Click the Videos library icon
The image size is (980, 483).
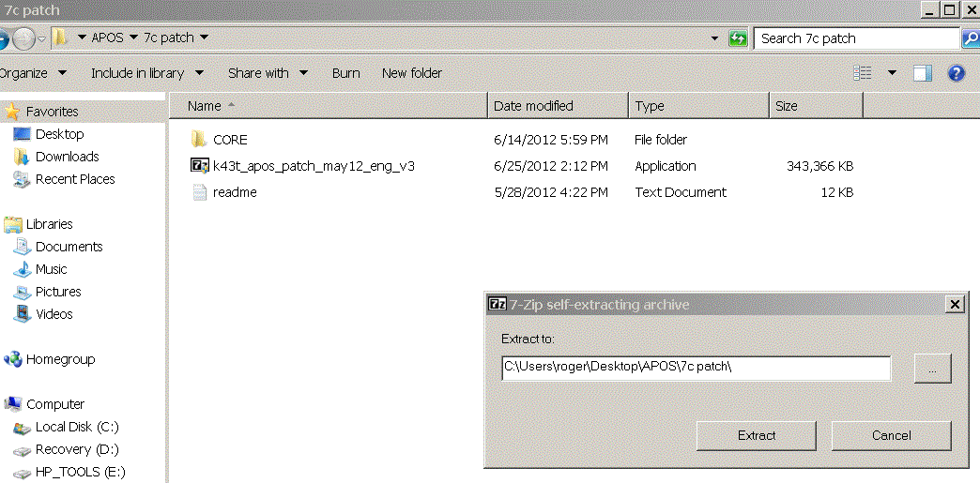coord(23,313)
